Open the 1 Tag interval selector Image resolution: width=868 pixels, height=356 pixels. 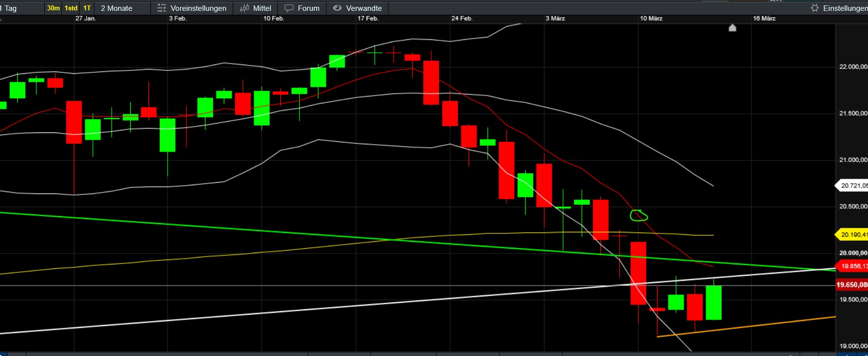tap(9, 8)
